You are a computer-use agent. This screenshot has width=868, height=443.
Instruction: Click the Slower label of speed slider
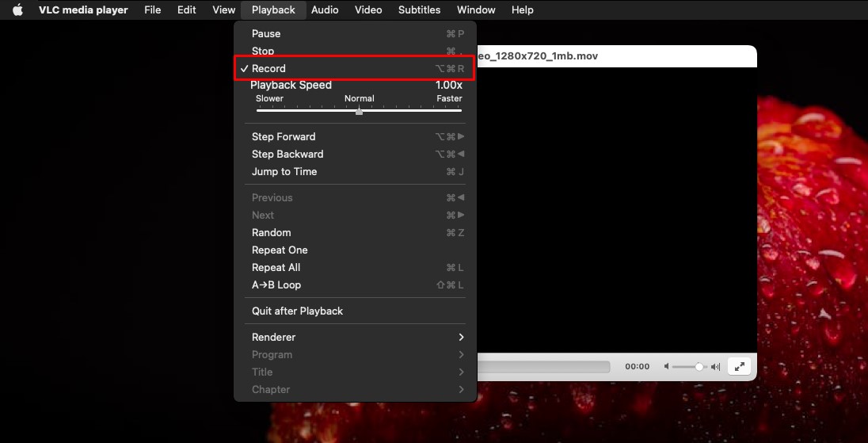pyautogui.click(x=269, y=98)
